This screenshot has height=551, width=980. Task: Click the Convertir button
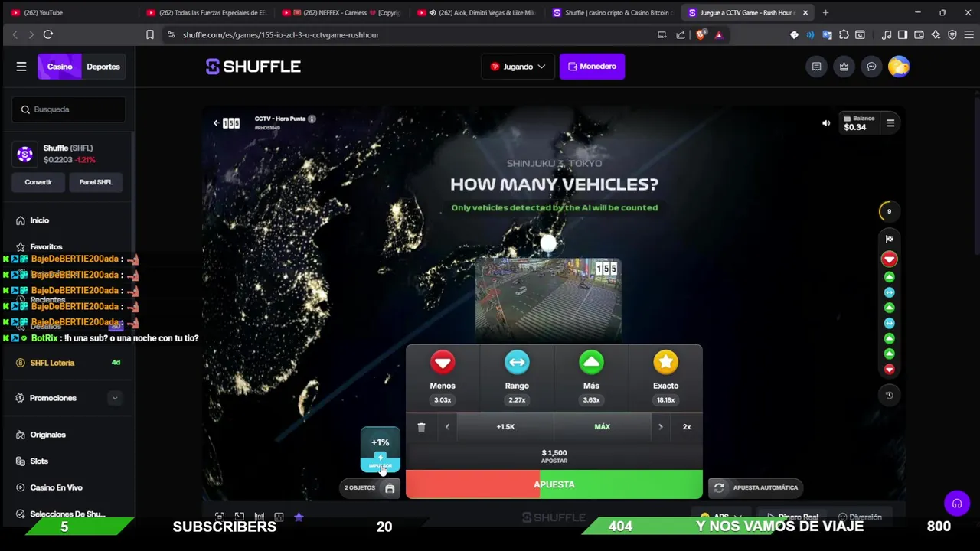coord(38,182)
